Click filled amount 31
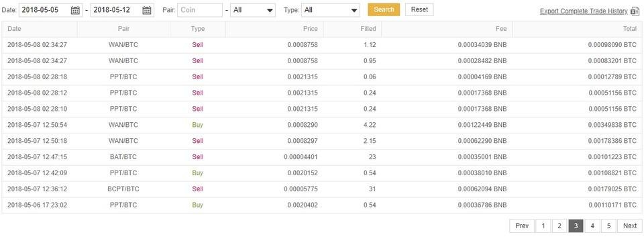This screenshot has width=644, height=243. 372,189
